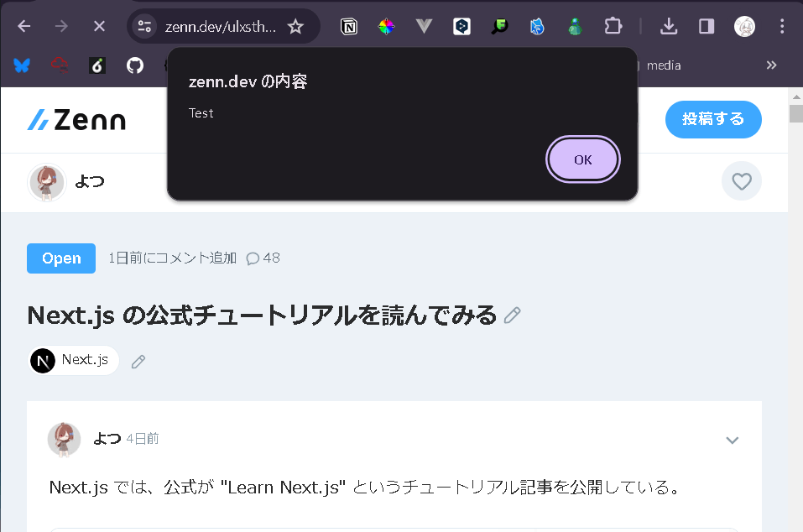803x532 pixels.
Task: Go forward with the browser forward arrow
Action: [x=61, y=26]
